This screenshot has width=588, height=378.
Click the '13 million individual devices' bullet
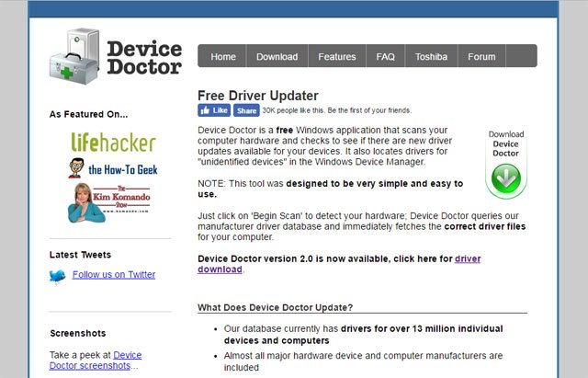(364, 335)
